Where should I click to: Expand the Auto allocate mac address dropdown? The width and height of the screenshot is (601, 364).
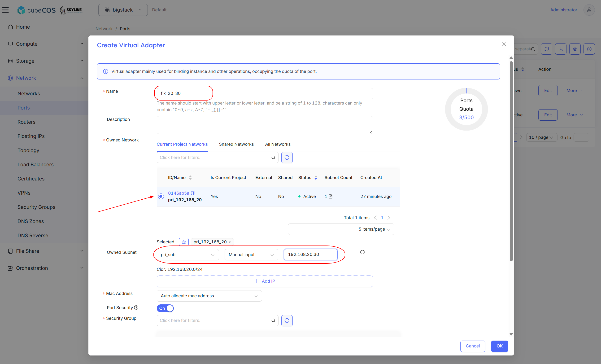(x=209, y=296)
